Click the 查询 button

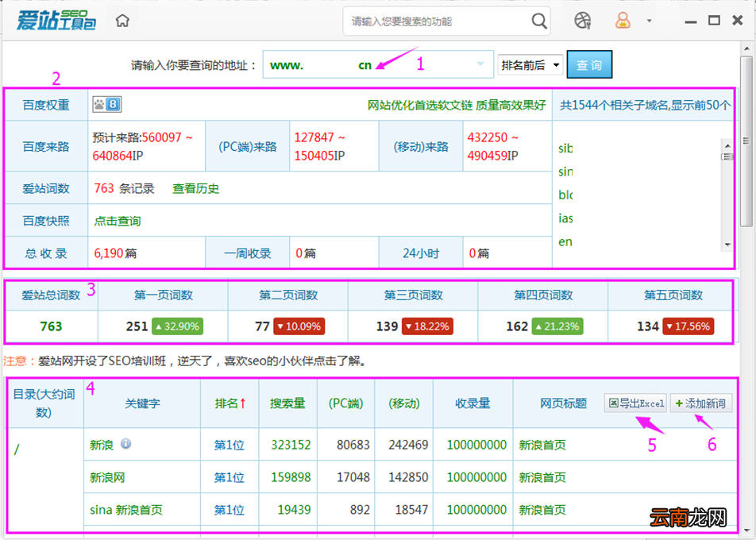click(x=589, y=64)
